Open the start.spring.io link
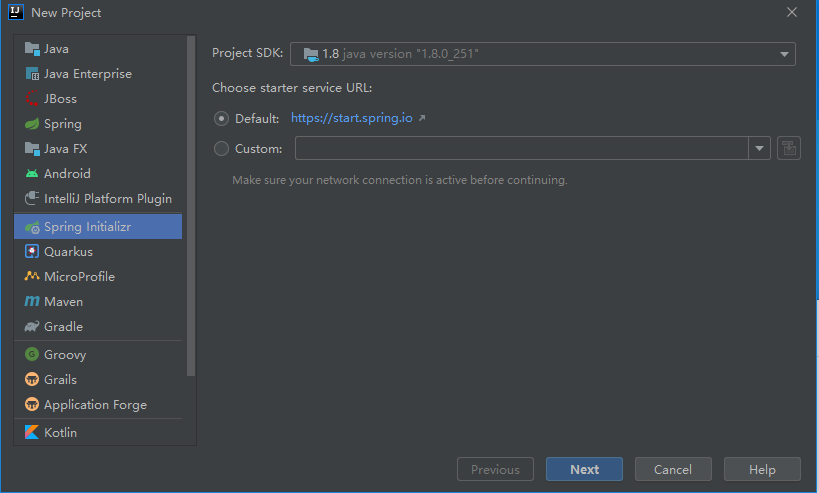819x493 pixels. point(352,118)
